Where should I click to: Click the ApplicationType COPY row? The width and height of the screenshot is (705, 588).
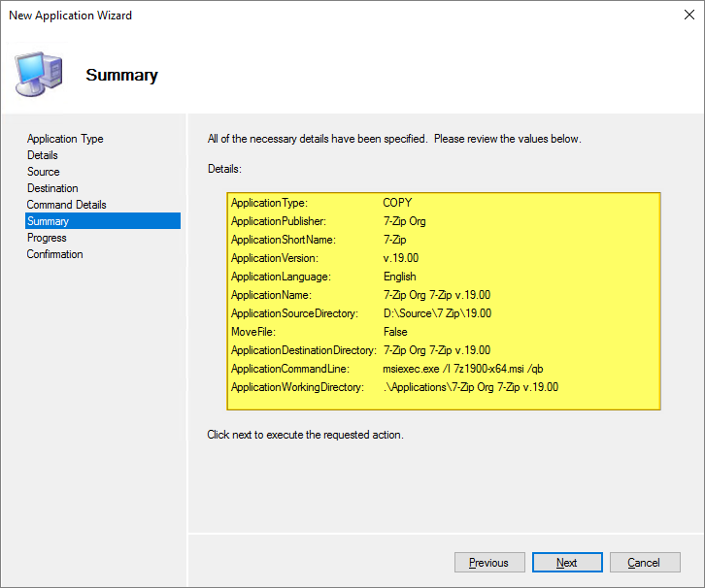click(x=397, y=203)
